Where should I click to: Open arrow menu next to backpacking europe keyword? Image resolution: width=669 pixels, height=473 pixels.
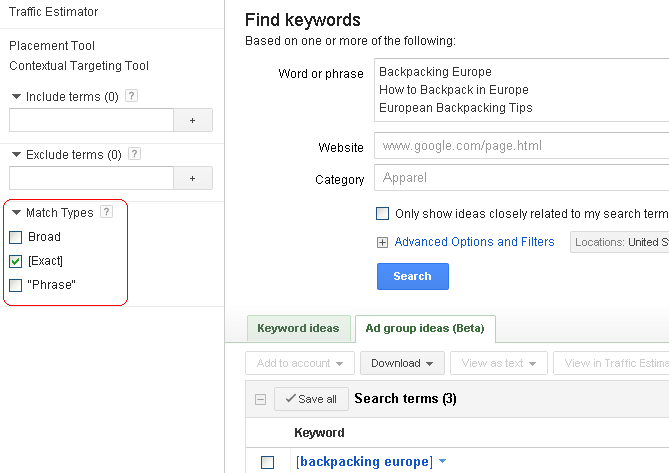click(x=442, y=461)
